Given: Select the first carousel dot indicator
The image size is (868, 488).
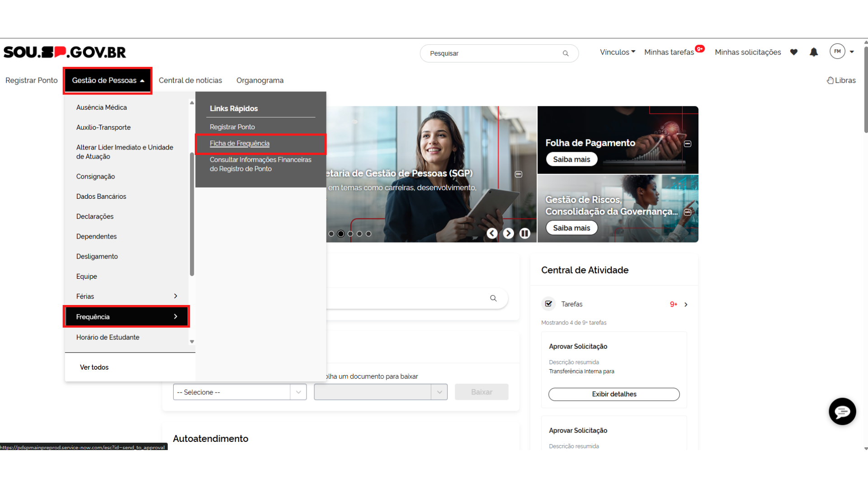Looking at the screenshot, I should [331, 234].
